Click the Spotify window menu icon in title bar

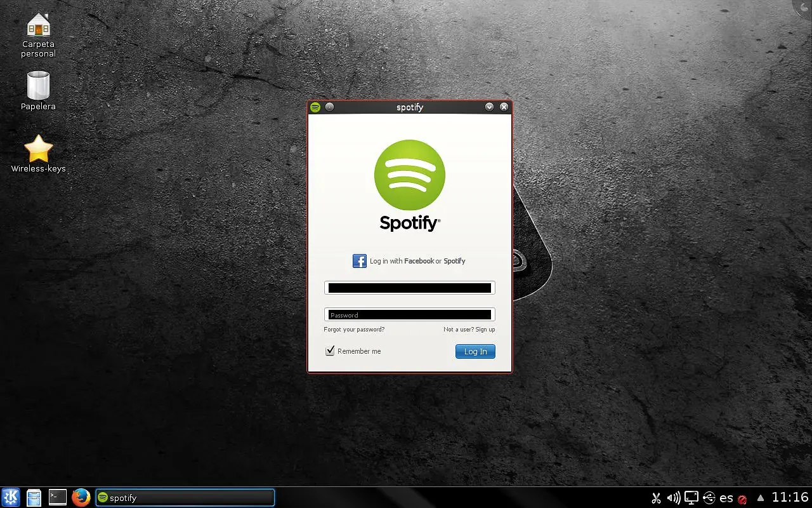tap(315, 107)
